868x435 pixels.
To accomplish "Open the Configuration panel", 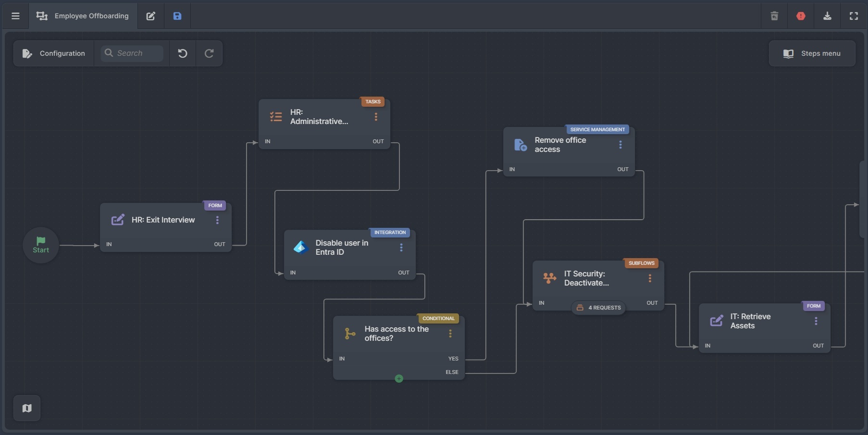I will coord(54,53).
